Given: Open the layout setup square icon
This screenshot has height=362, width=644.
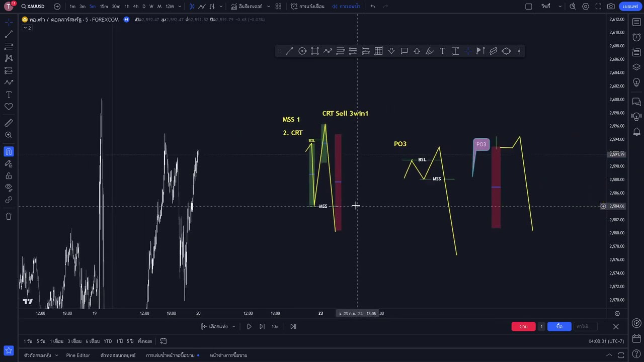Looking at the screenshot, I should [529, 7].
